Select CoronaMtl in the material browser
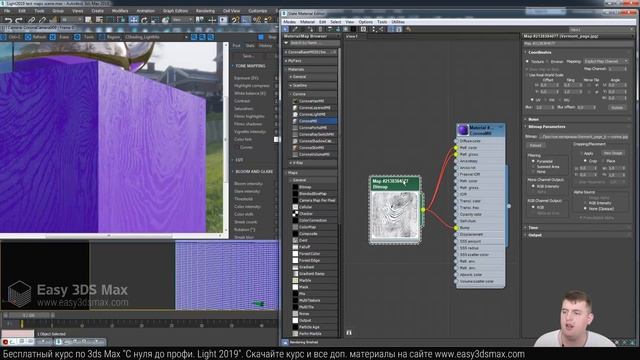 point(313,121)
